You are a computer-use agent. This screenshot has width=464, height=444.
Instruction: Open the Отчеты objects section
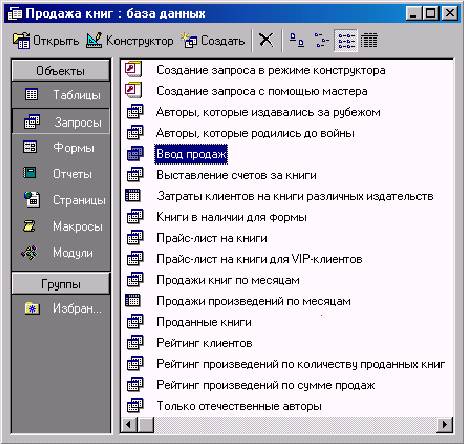click(61, 174)
